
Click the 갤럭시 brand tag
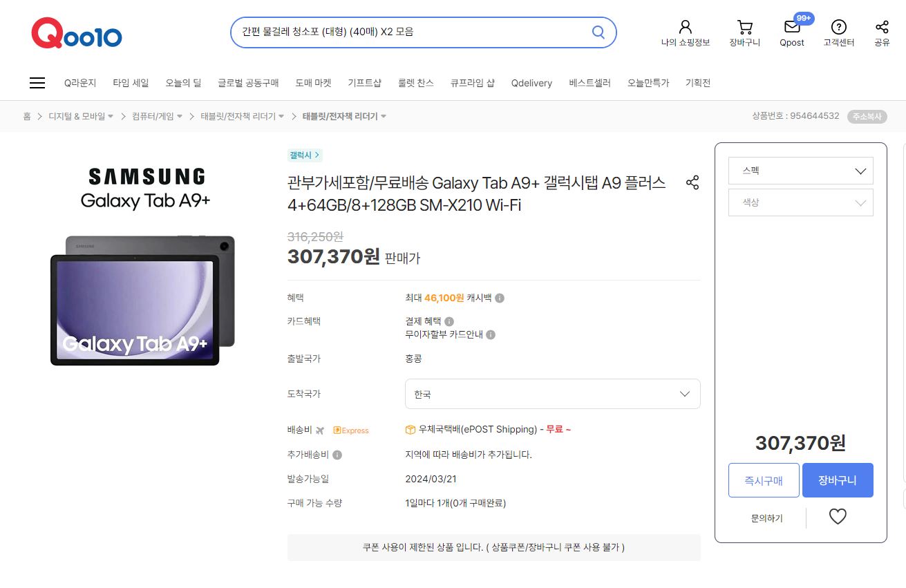click(305, 155)
